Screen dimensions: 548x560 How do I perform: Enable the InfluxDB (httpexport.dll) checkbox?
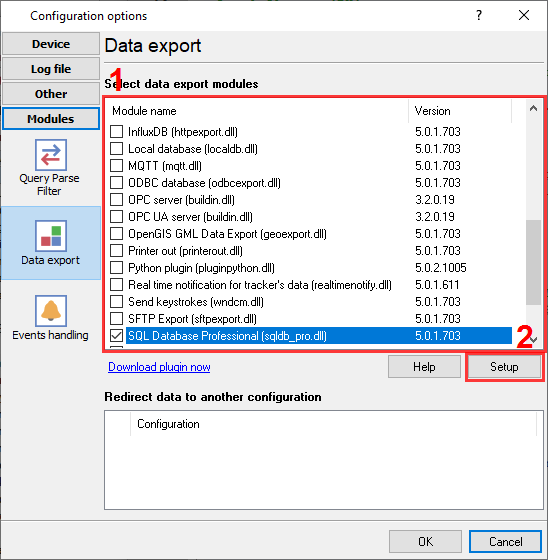[116, 132]
